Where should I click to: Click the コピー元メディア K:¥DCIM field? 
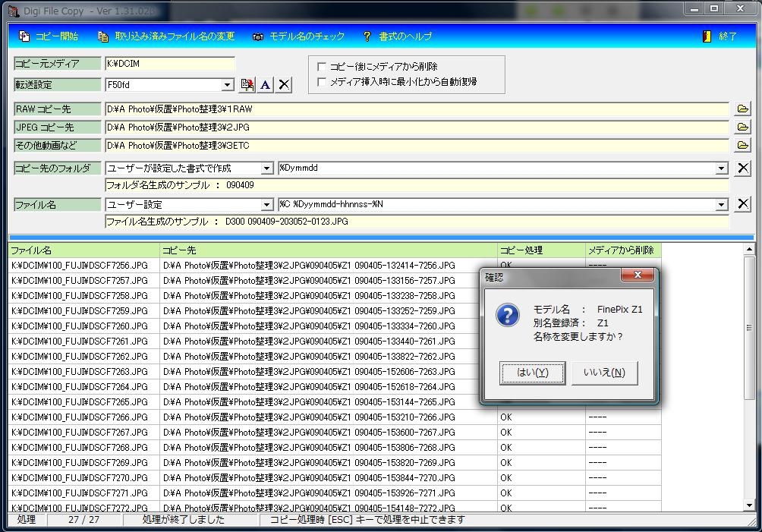click(x=170, y=64)
